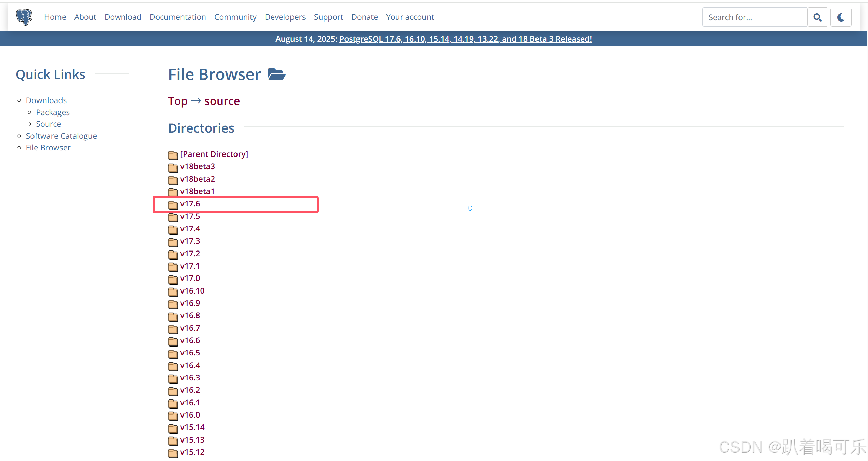Open the v16.8 directory link
The image size is (868, 461).
[190, 315]
